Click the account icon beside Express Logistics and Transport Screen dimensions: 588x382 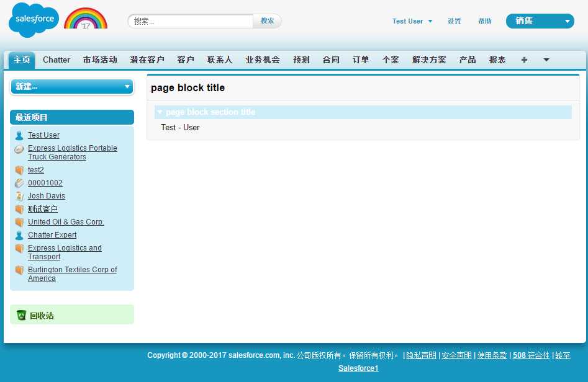click(x=19, y=248)
